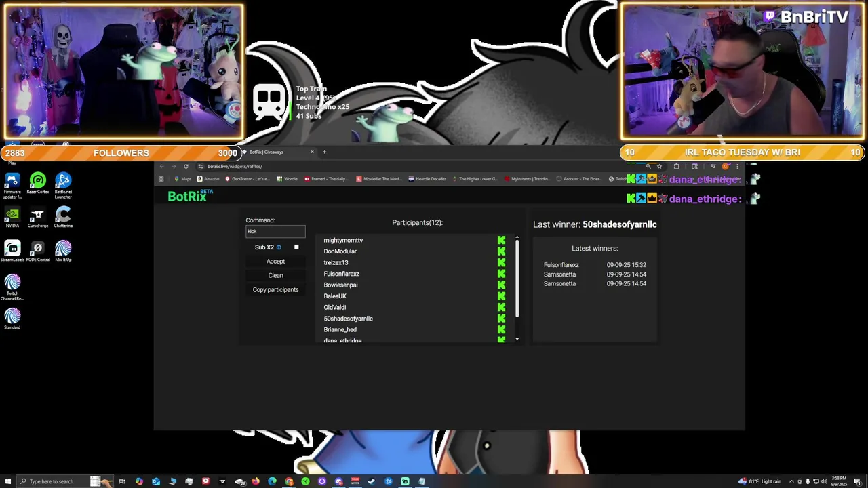Image resolution: width=868 pixels, height=488 pixels.
Task: Open a new browser tab
Action: pos(324,152)
